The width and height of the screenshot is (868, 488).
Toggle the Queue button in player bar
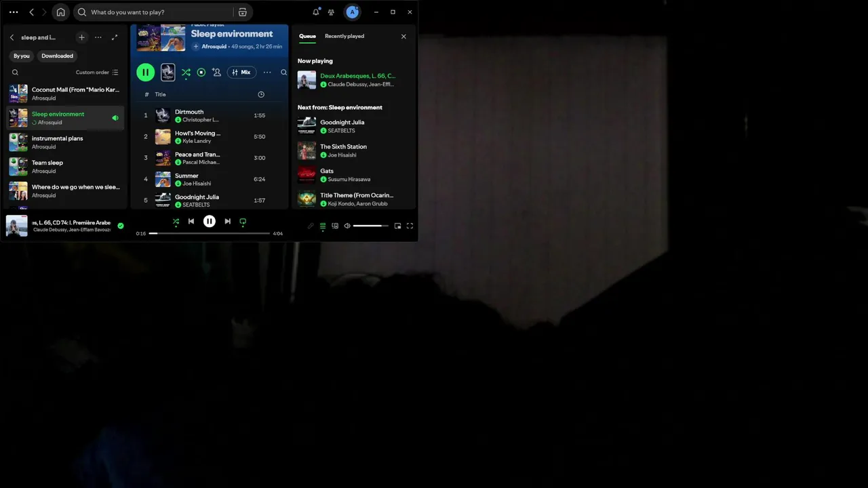point(323,226)
